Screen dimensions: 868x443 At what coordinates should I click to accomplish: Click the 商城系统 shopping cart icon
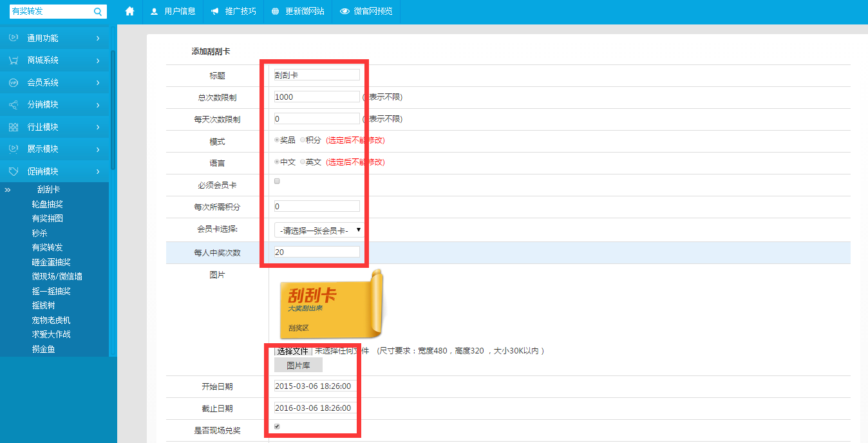point(14,61)
